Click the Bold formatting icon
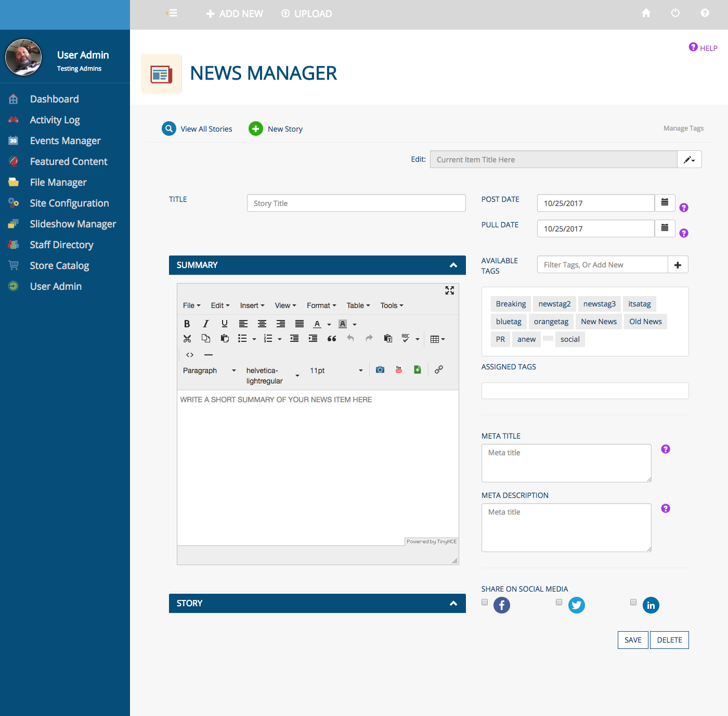The height and width of the screenshot is (716, 728). [x=187, y=324]
